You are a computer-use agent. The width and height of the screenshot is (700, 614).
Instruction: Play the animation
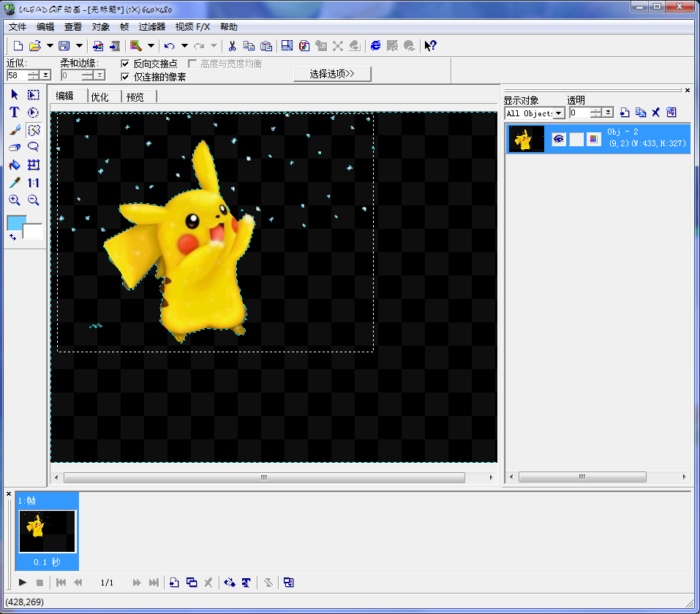pos(23,583)
